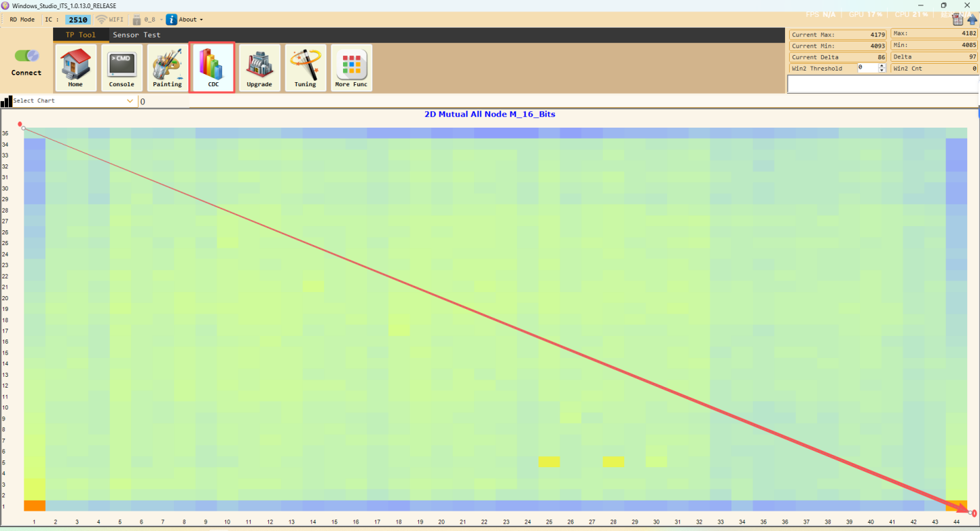This screenshot has width=980, height=531.
Task: Switch to the Sensor Test tab
Action: click(137, 35)
